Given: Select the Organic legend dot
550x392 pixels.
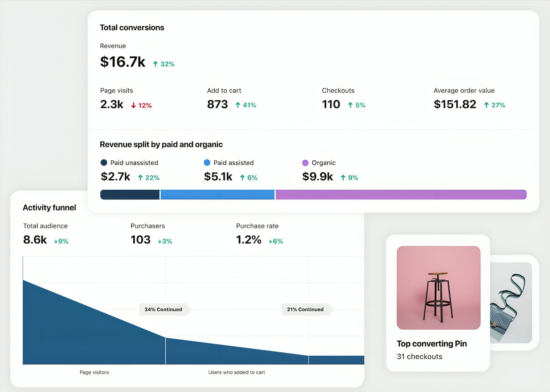Looking at the screenshot, I should tap(305, 163).
